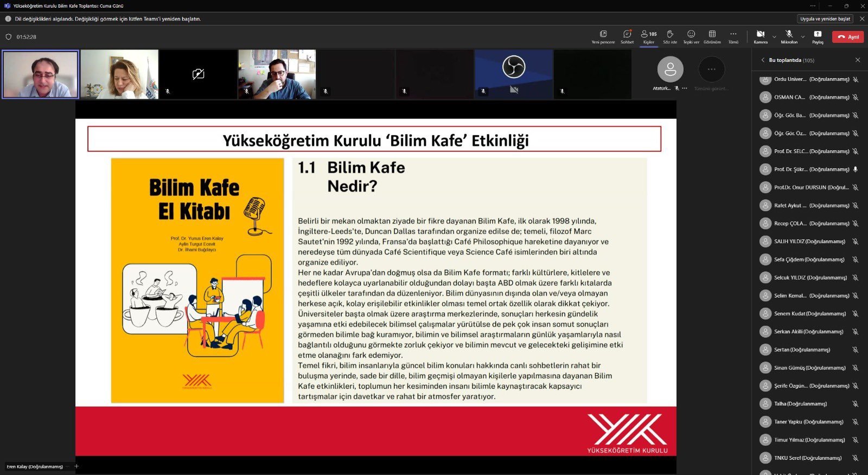Click the Yeni pencere pop-out icon
The width and height of the screenshot is (868, 475).
point(603,36)
